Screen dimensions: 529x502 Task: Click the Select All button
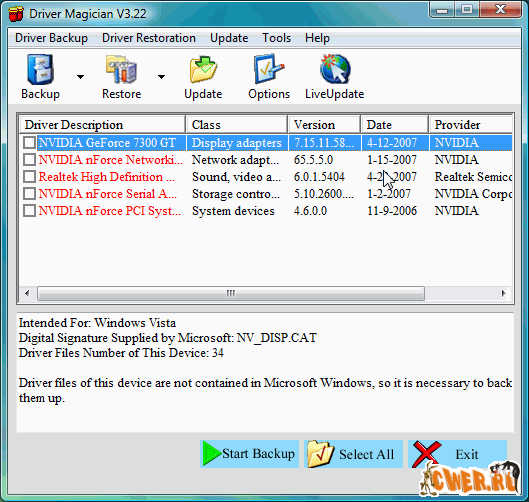[x=353, y=454]
